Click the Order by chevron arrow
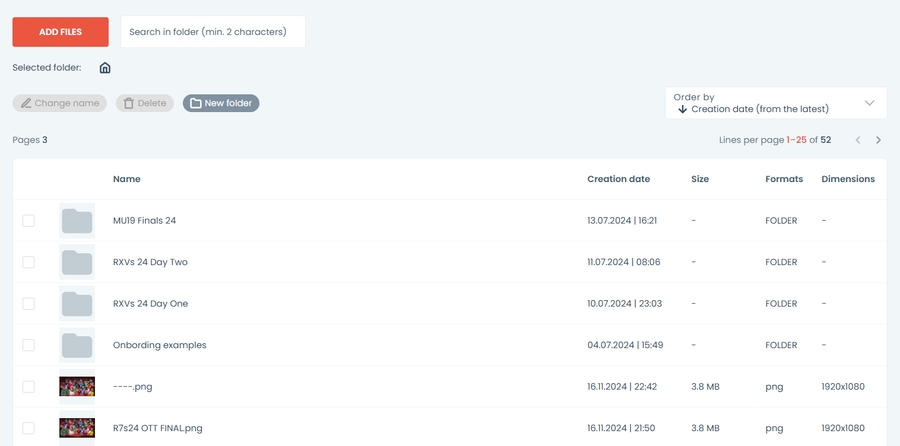The image size is (900, 446). 869,103
